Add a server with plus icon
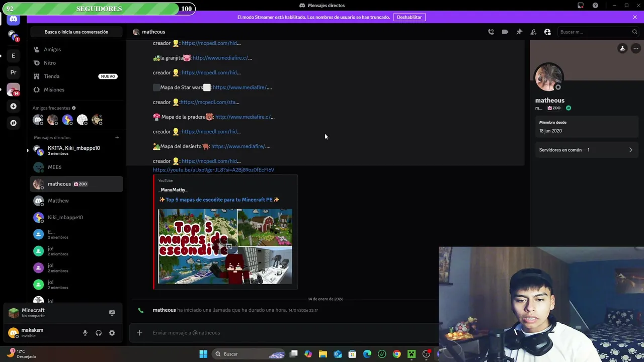The width and height of the screenshot is (644, 362). tap(14, 106)
